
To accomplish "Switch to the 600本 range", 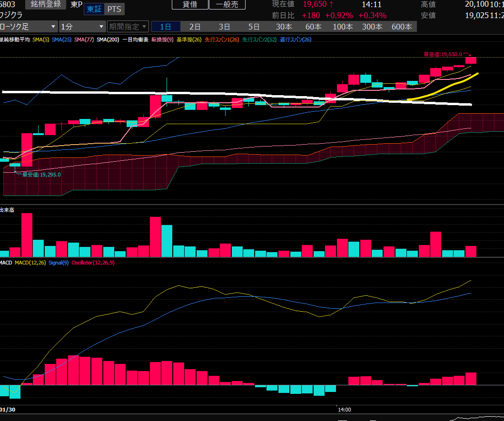I will coord(402,27).
